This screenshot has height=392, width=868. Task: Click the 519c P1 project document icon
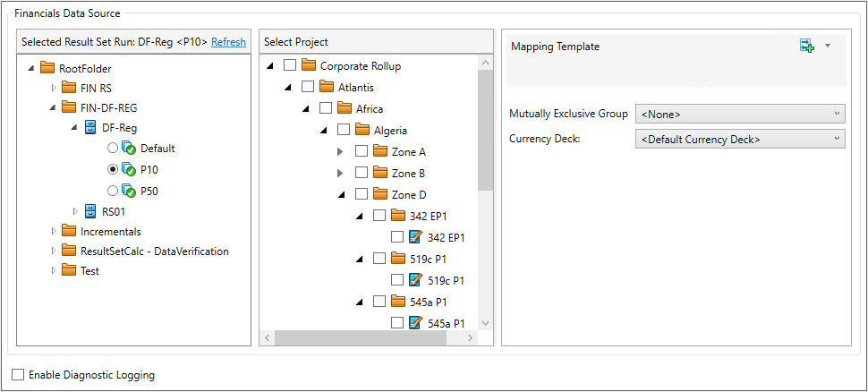415,280
